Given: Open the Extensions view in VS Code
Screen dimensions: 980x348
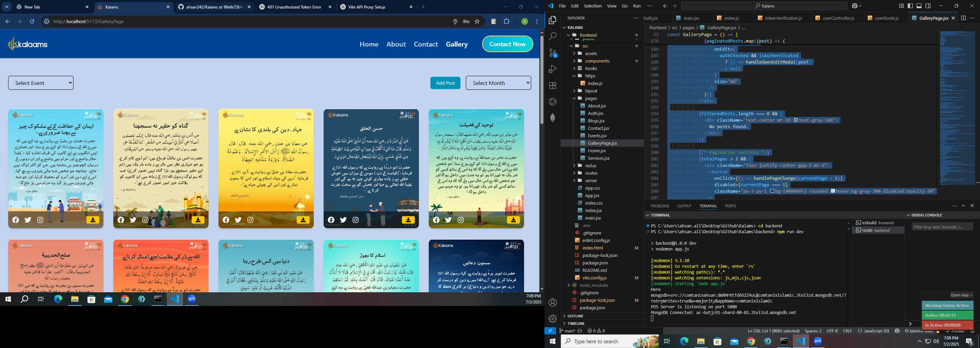Looking at the screenshot, I should coord(553,86).
